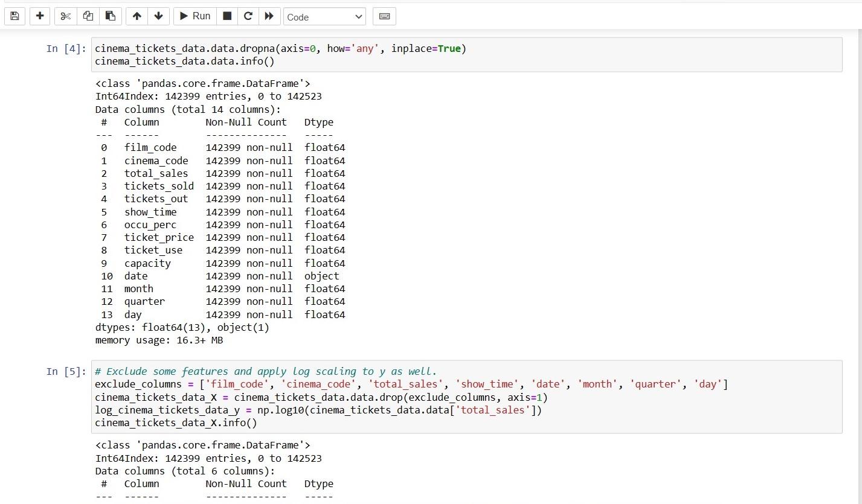Click the comment line about log scaling
Screen dimensions: 862x504
point(266,371)
